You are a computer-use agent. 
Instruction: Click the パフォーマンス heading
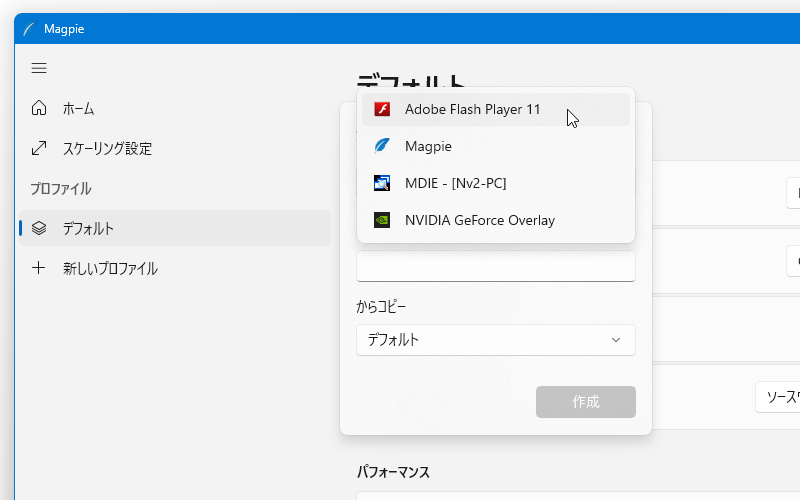point(393,472)
